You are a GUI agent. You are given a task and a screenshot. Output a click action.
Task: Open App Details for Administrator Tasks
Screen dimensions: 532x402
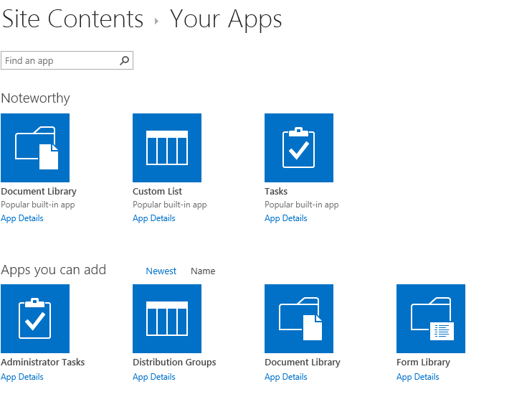(22, 377)
